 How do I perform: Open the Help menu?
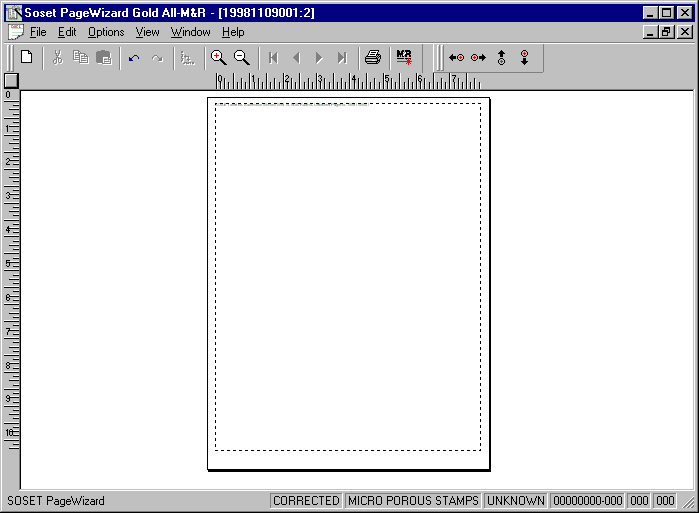233,32
